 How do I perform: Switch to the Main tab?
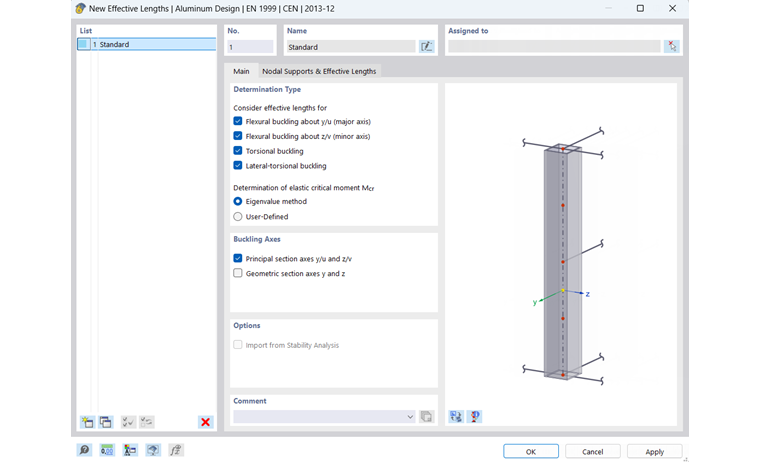tap(241, 71)
